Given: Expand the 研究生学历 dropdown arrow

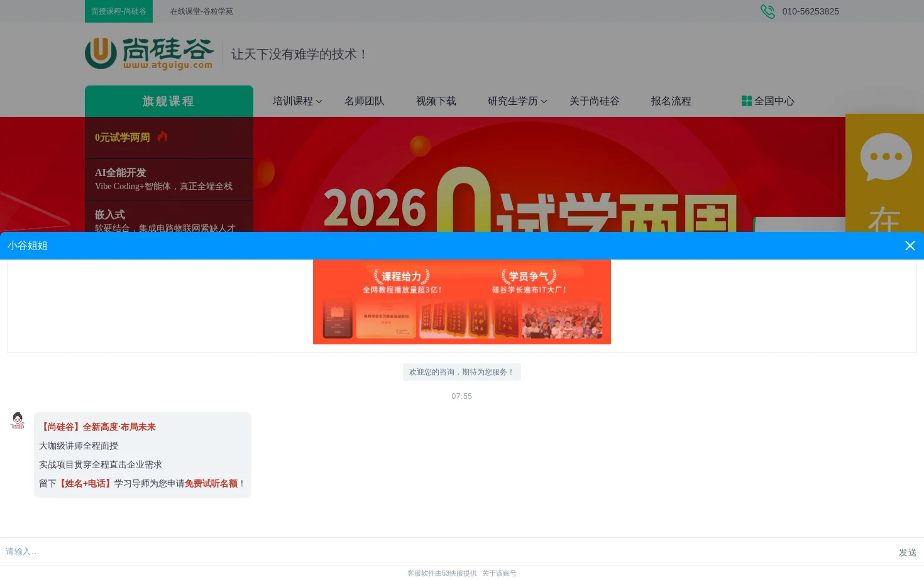Looking at the screenshot, I should click(544, 101).
